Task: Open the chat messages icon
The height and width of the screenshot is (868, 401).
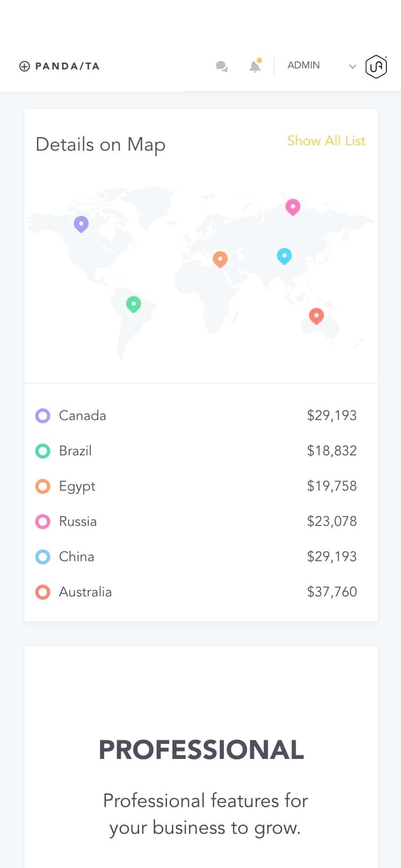Action: pos(221,67)
